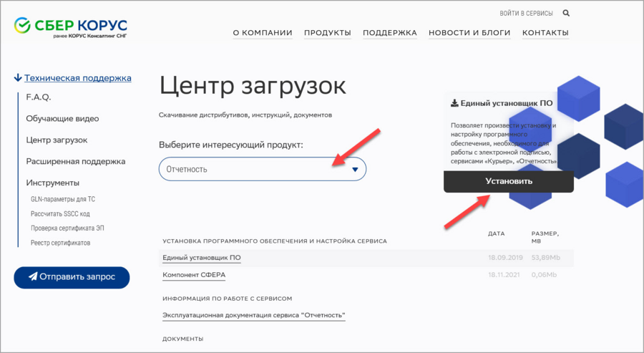Open the Продукты menu
The width and height of the screenshot is (644, 353).
click(327, 32)
